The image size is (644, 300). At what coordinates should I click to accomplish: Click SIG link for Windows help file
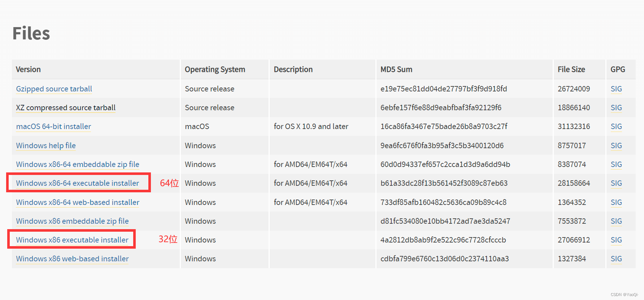click(616, 146)
